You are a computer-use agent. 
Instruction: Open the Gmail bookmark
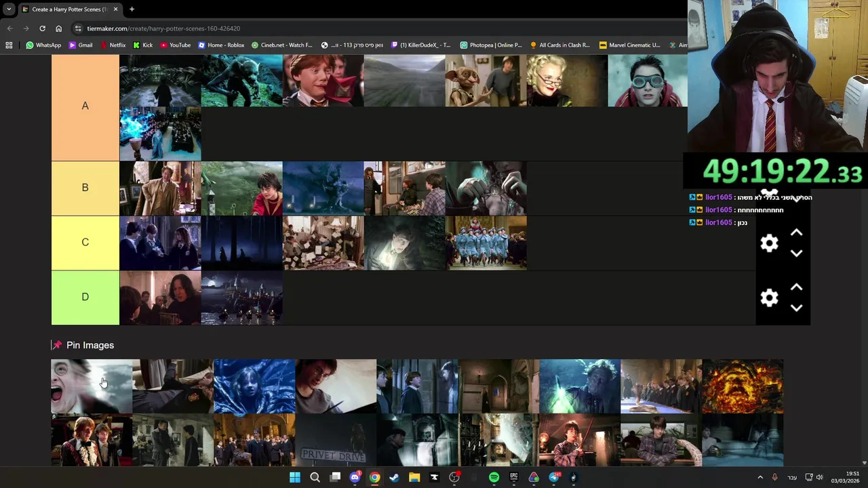click(x=81, y=45)
